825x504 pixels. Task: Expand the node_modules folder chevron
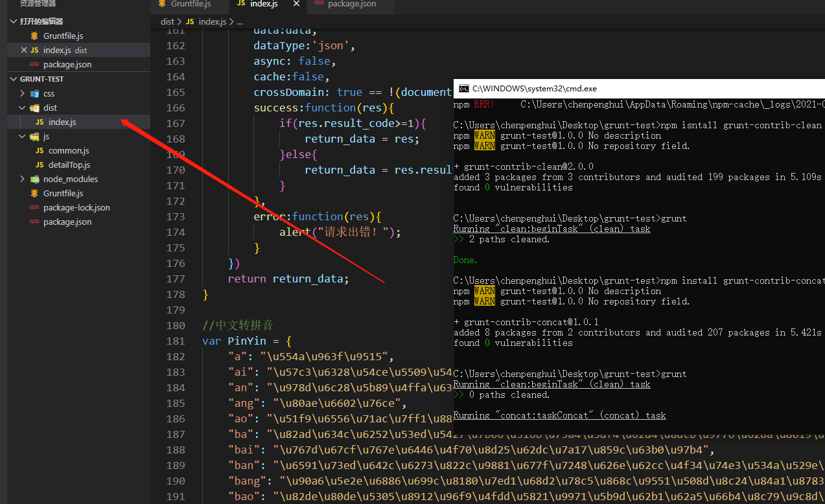(23, 179)
